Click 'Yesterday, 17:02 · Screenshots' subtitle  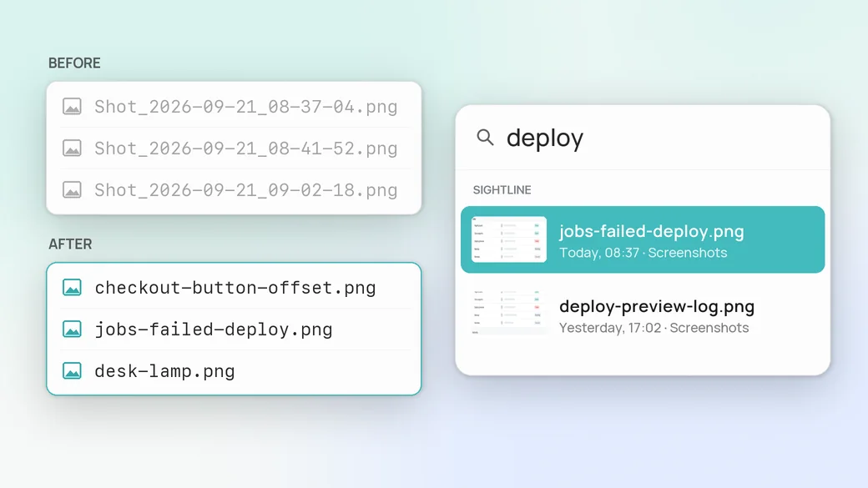pos(654,328)
